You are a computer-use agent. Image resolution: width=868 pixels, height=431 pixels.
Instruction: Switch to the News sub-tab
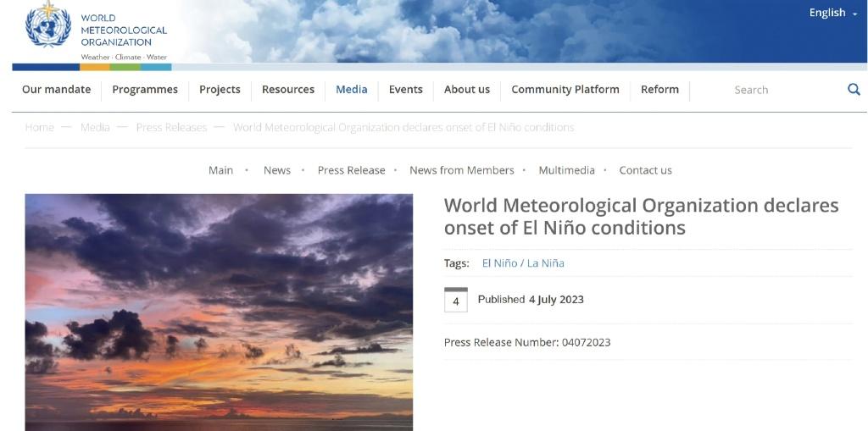[x=276, y=170]
